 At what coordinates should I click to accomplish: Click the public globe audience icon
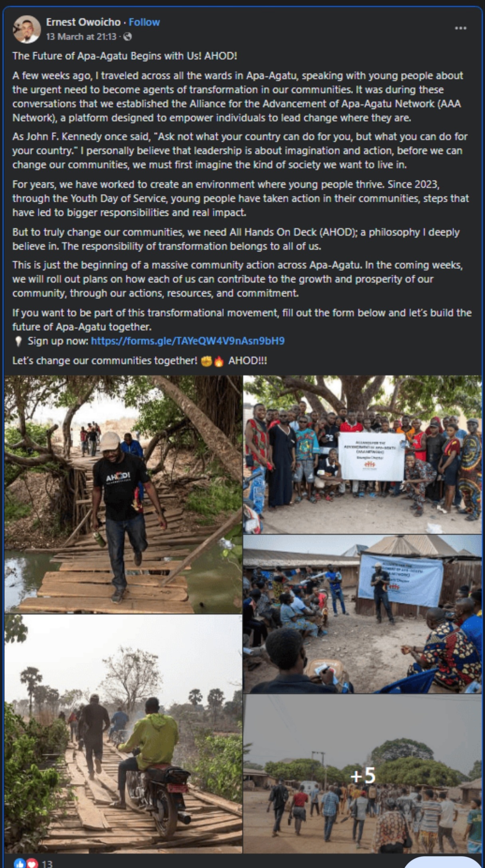click(x=127, y=37)
